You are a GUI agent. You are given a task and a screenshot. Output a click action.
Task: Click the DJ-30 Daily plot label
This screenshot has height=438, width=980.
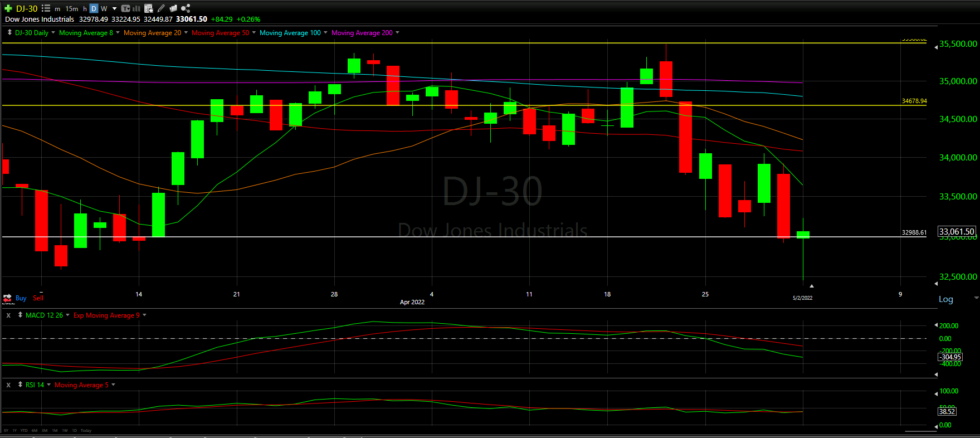(x=32, y=33)
